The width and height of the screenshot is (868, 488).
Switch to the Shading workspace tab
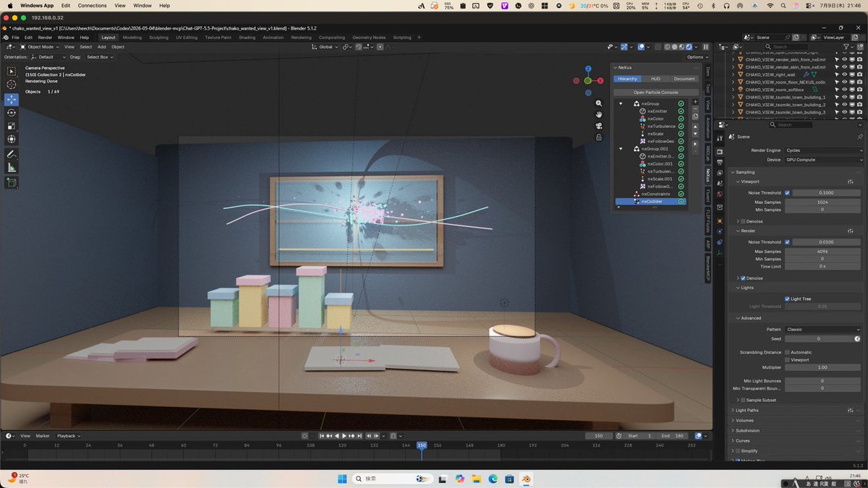[x=247, y=38]
